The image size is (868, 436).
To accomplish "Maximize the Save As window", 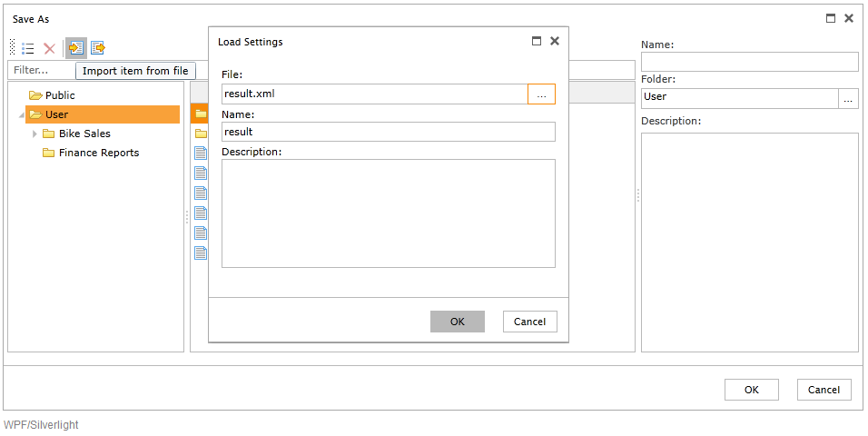I will click(x=831, y=18).
